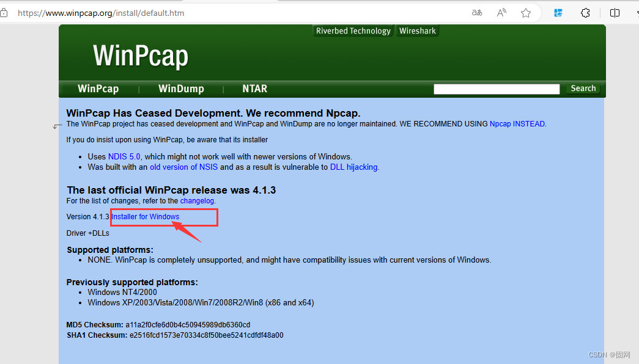Image resolution: width=639 pixels, height=364 pixels.
Task: Click the Windows XP/2003/Vista list item
Action: click(x=201, y=302)
